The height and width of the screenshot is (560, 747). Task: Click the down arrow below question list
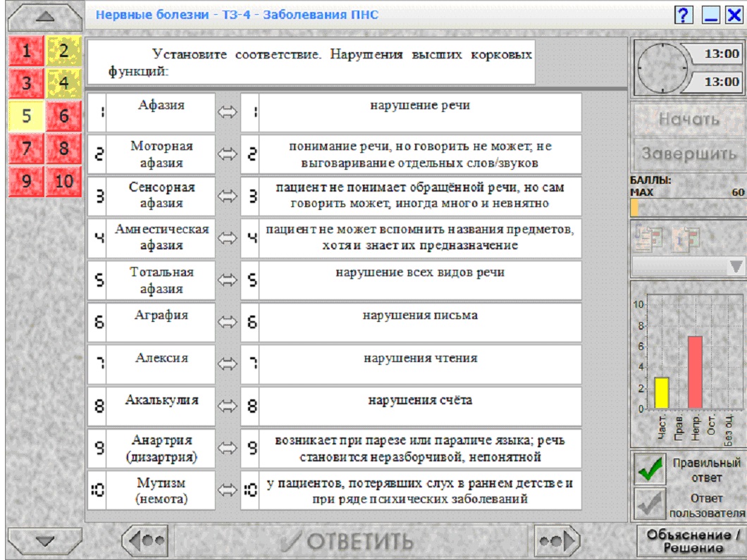coord(45,540)
